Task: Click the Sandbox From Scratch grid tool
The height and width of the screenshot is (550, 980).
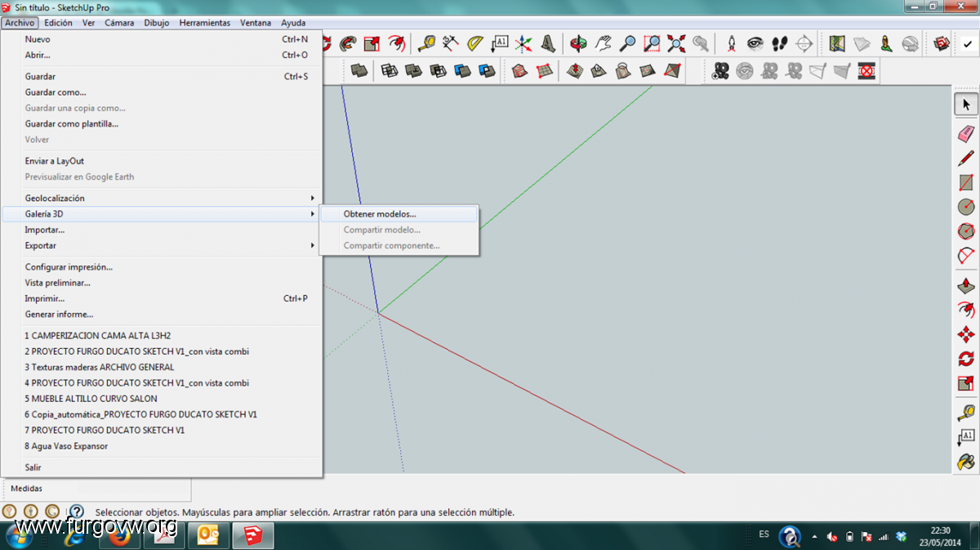Action: click(x=544, y=71)
